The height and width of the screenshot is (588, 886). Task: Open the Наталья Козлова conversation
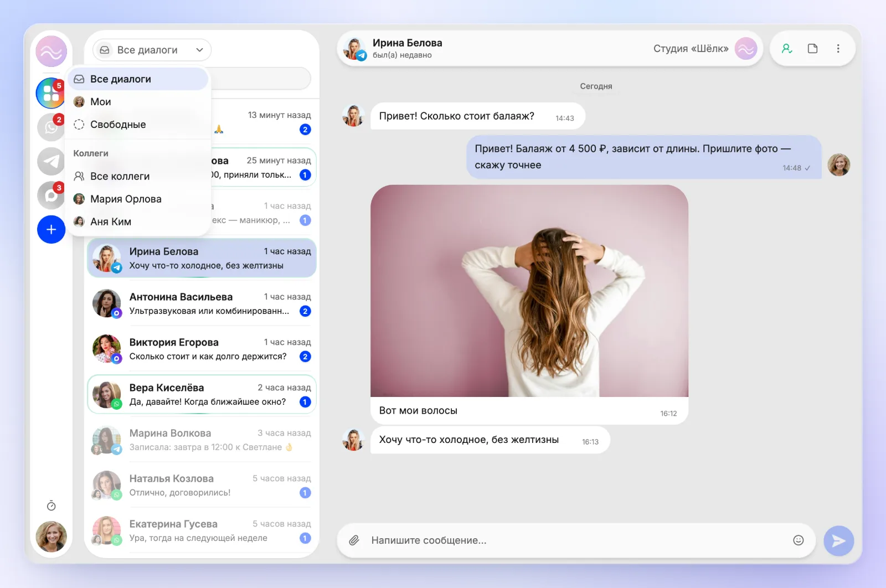click(x=202, y=485)
